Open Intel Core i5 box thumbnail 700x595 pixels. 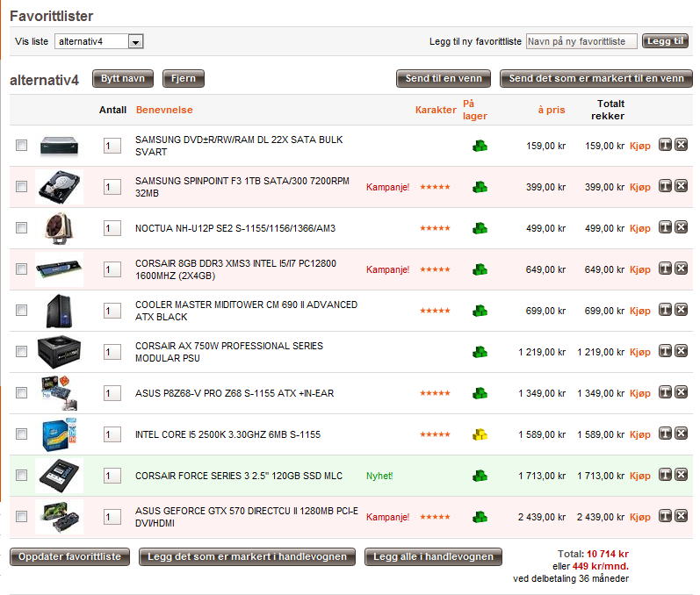tap(60, 434)
